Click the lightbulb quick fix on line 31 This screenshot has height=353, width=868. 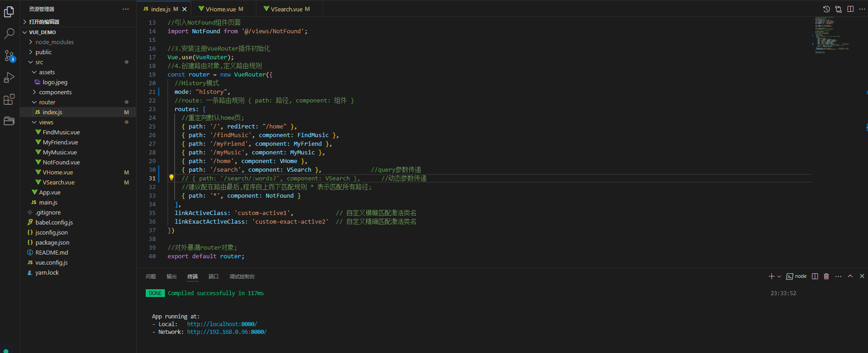[172, 178]
